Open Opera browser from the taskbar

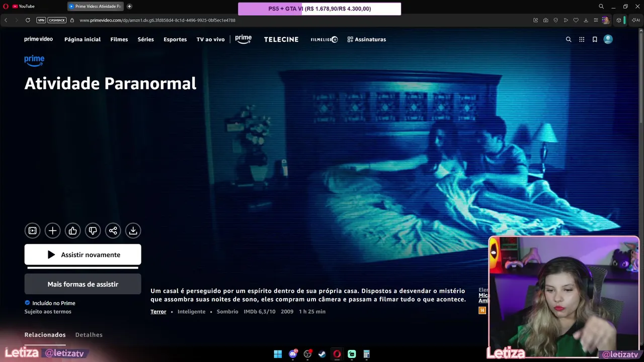coord(337,354)
